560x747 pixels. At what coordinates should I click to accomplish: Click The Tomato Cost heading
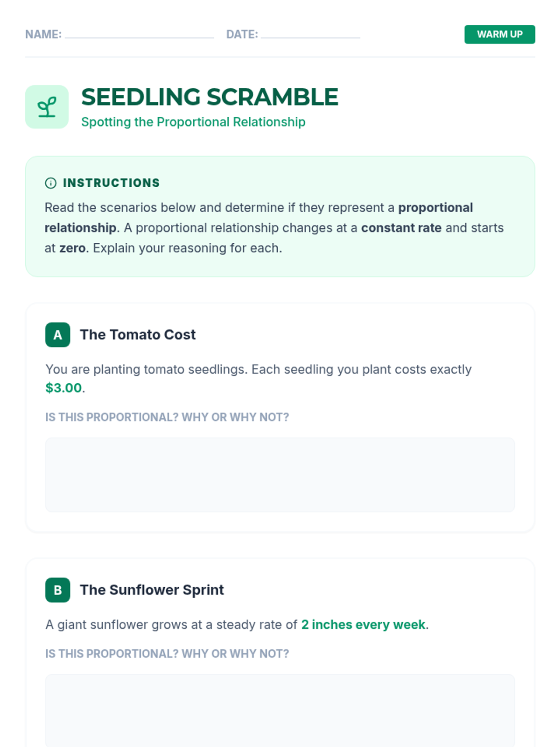click(138, 335)
